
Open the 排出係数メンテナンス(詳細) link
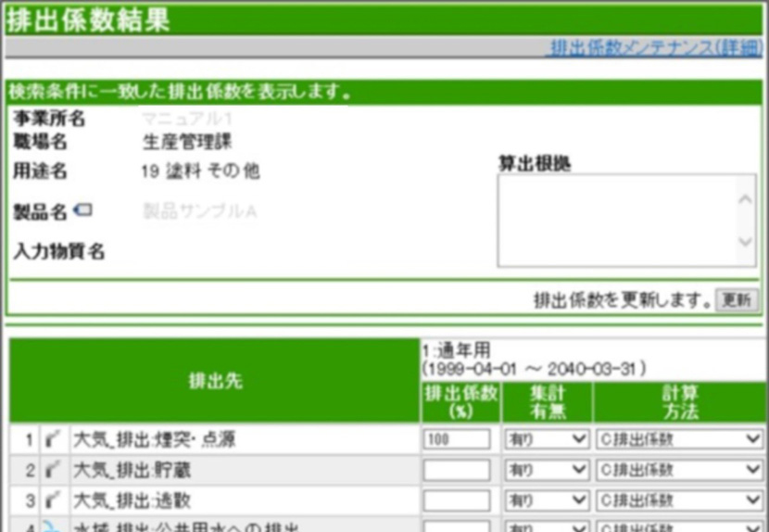[x=656, y=48]
